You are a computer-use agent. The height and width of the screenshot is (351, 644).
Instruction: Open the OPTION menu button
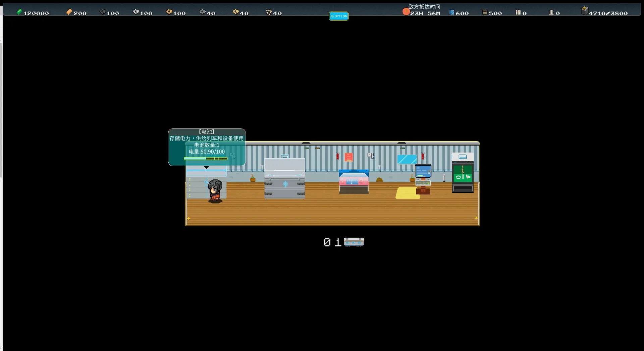338,16
